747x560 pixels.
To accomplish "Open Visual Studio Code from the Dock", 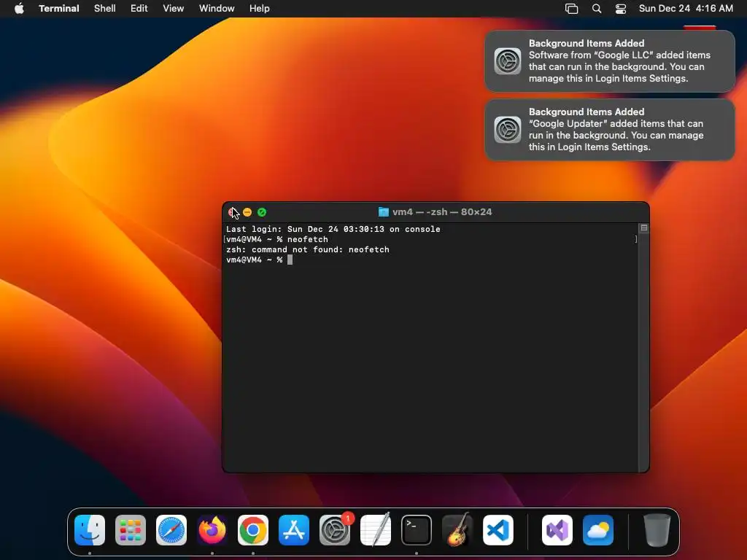I will (x=498, y=530).
